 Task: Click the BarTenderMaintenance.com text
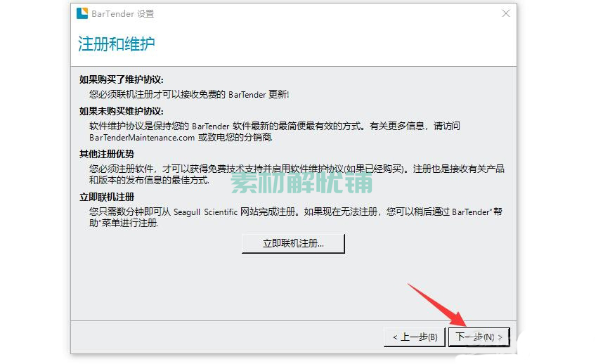tap(142, 138)
